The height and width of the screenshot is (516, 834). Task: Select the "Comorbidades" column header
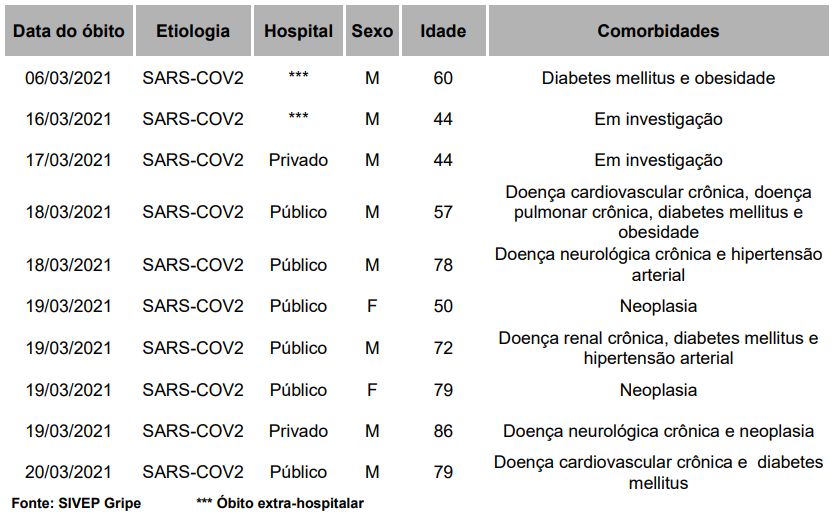coord(658,31)
